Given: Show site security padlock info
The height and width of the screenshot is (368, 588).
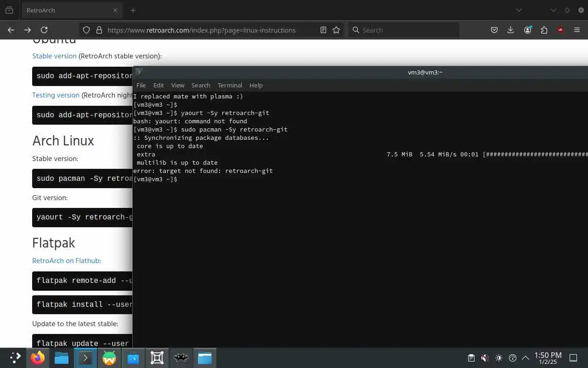Looking at the screenshot, I should [99, 30].
